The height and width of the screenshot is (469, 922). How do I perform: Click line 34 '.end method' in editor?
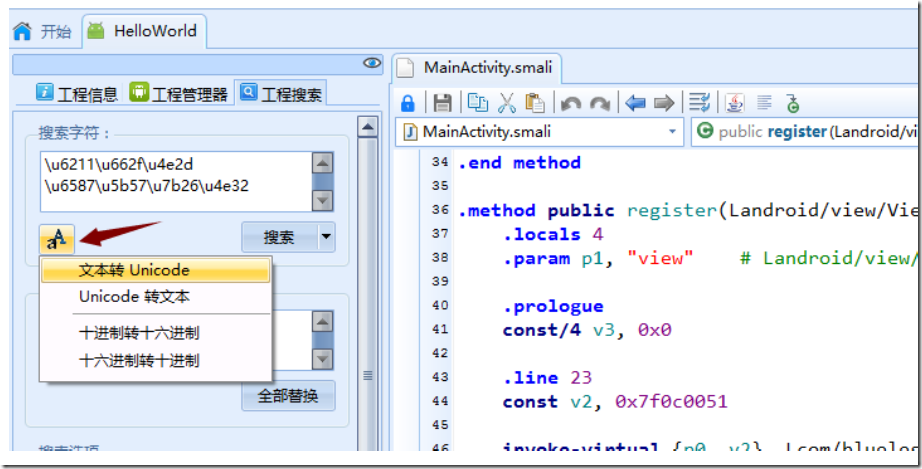[x=520, y=163]
